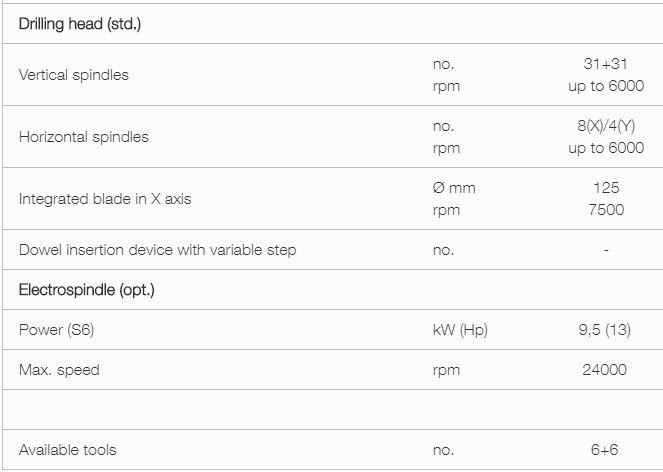Select "Integrated blade in X axis" label
This screenshot has width=663, height=472.
pyautogui.click(x=105, y=199)
